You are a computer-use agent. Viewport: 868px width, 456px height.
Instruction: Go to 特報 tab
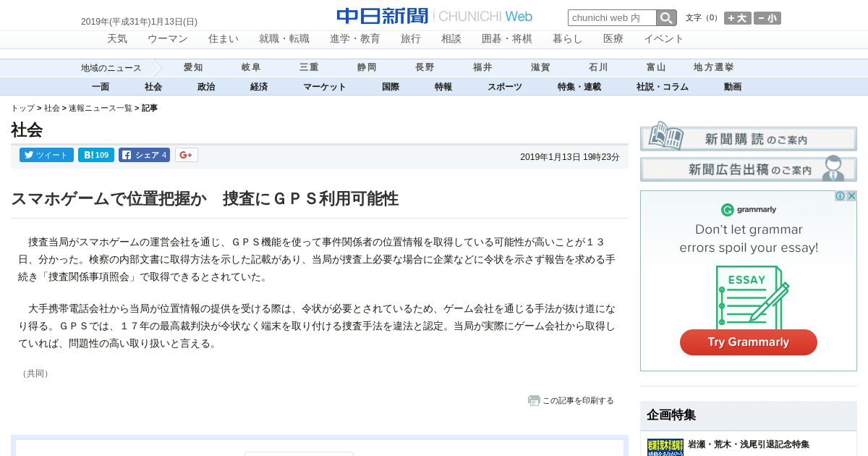(x=443, y=87)
